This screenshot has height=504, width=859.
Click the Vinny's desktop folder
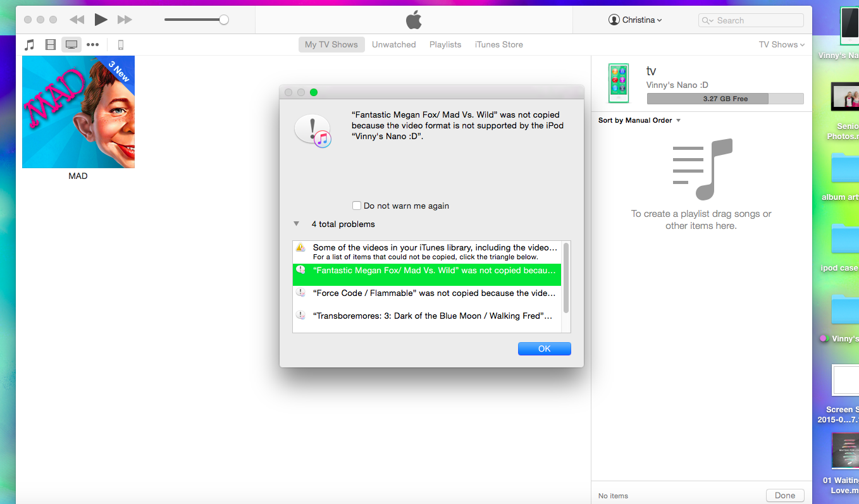tap(845, 310)
